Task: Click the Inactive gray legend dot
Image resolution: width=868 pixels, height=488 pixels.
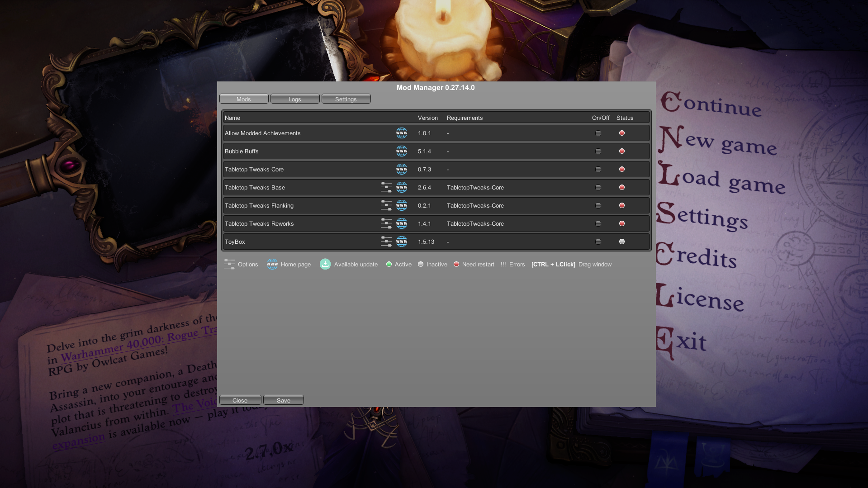Action: 421,264
